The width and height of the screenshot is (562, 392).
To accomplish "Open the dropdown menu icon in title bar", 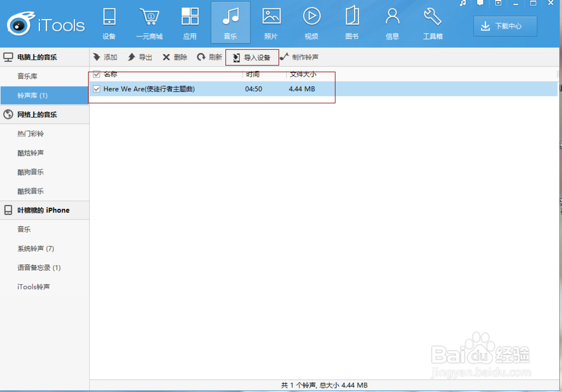I will (498, 3).
